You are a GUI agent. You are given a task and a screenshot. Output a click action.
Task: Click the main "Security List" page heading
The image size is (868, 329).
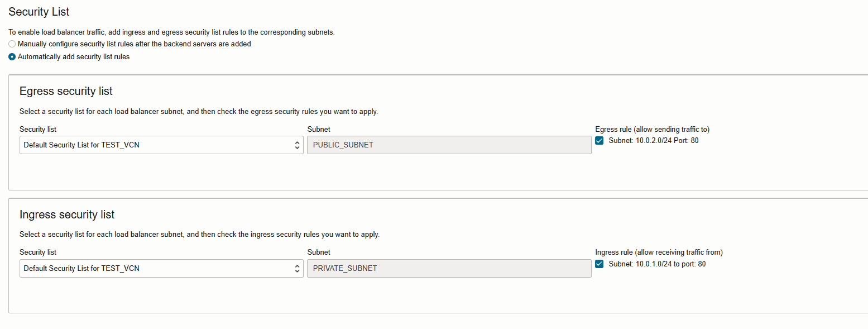[39, 12]
